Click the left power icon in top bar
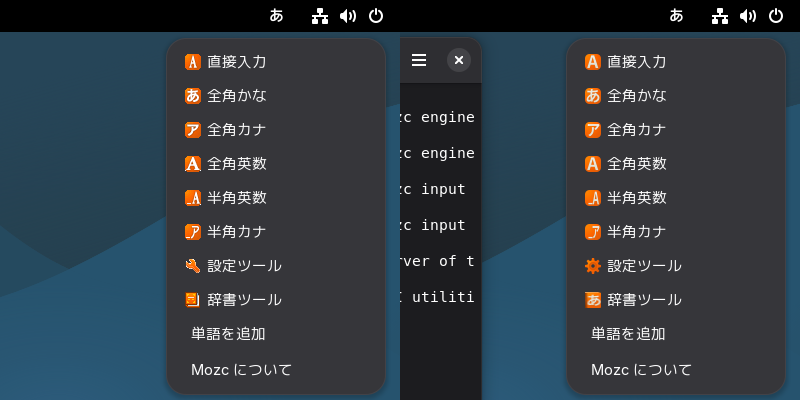Screen dimensions: 800x400 point(376,16)
